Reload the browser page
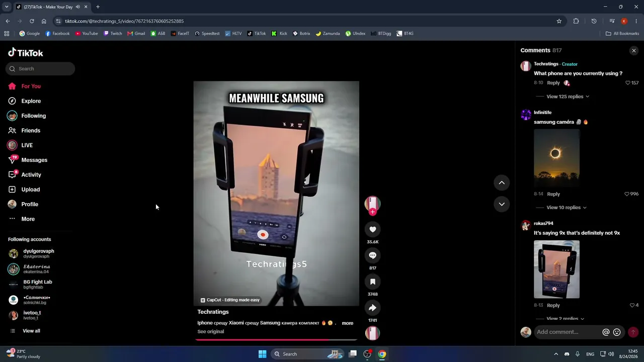Viewport: 644px width, 362px height. (32, 21)
